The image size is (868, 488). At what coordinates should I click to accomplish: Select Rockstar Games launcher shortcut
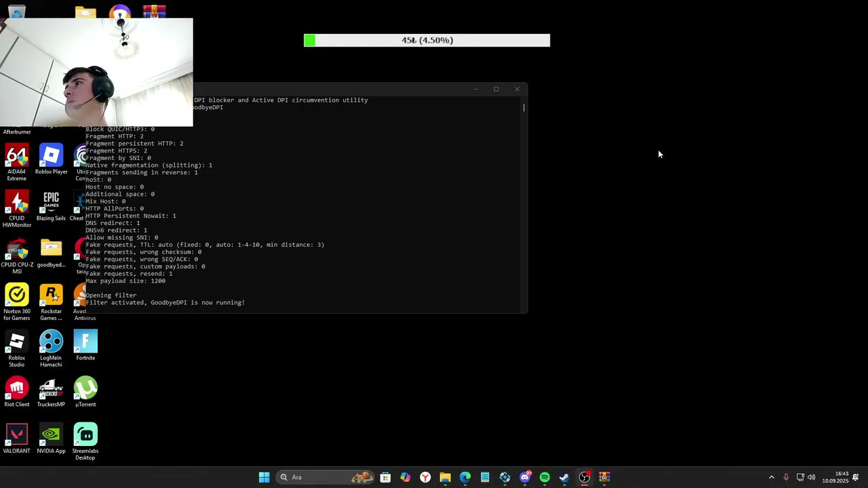pos(51,302)
